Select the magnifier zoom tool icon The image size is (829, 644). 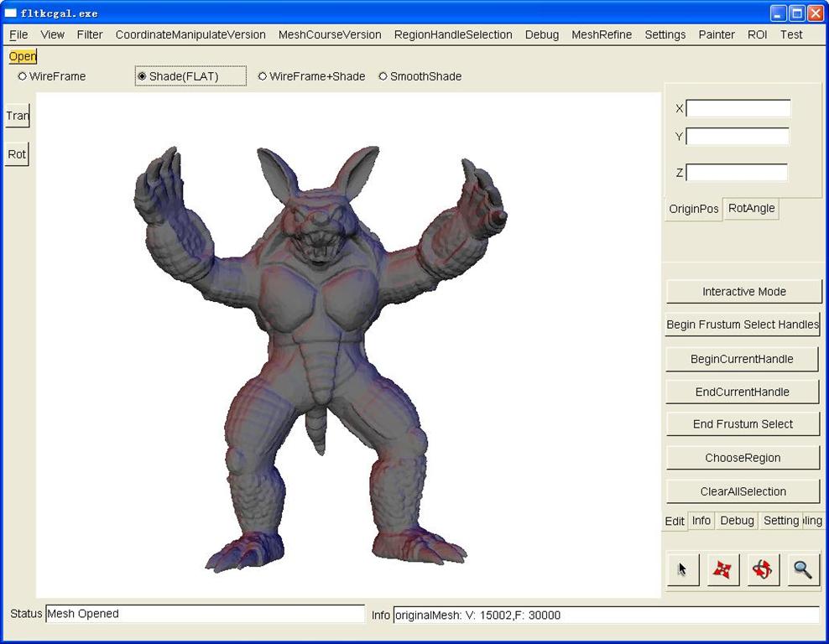(x=803, y=569)
